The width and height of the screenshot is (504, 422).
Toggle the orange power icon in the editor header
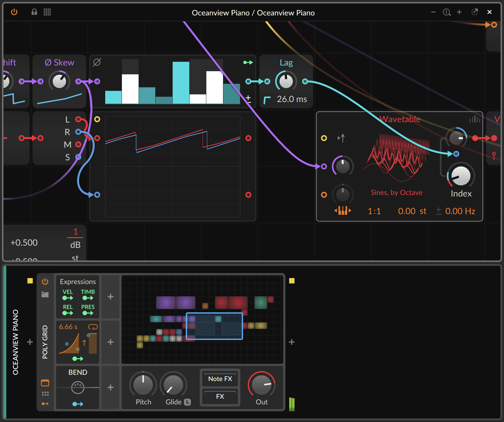pos(14,12)
